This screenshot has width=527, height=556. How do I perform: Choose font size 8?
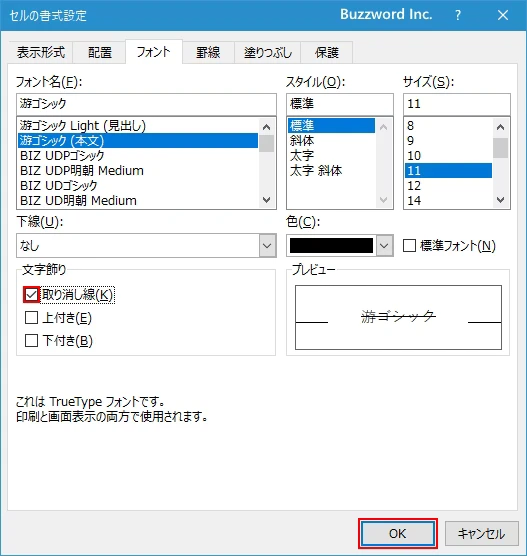[448, 126]
